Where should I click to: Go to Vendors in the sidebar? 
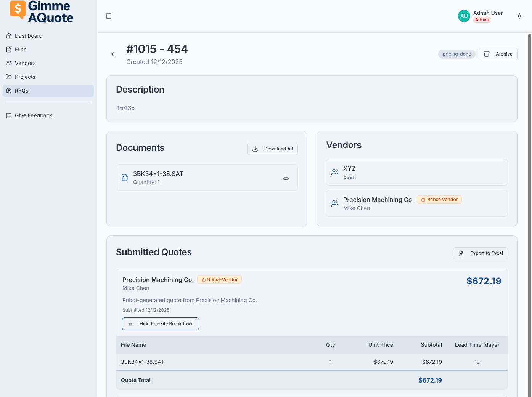point(25,63)
